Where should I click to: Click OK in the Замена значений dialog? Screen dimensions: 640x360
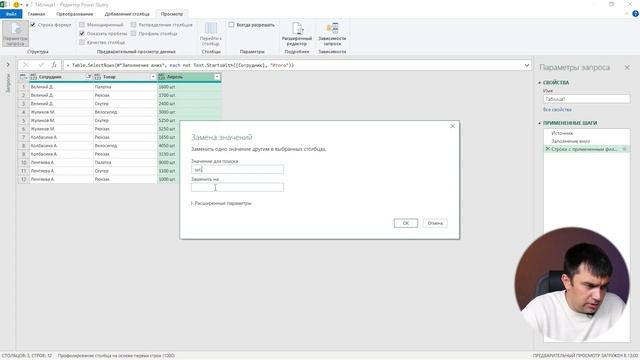coord(406,223)
